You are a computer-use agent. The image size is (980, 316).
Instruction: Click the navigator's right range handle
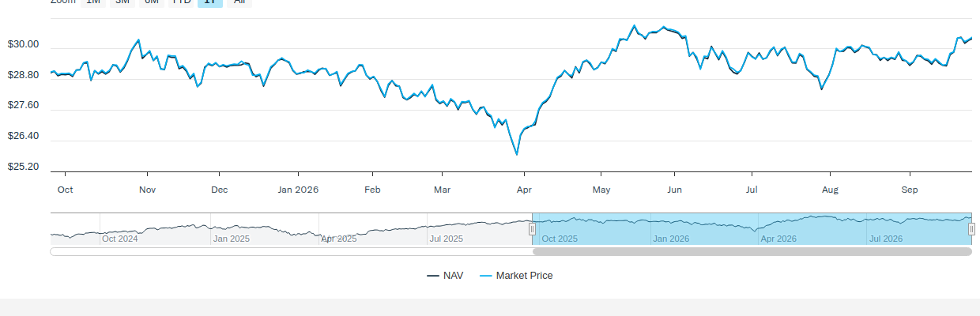point(972,229)
